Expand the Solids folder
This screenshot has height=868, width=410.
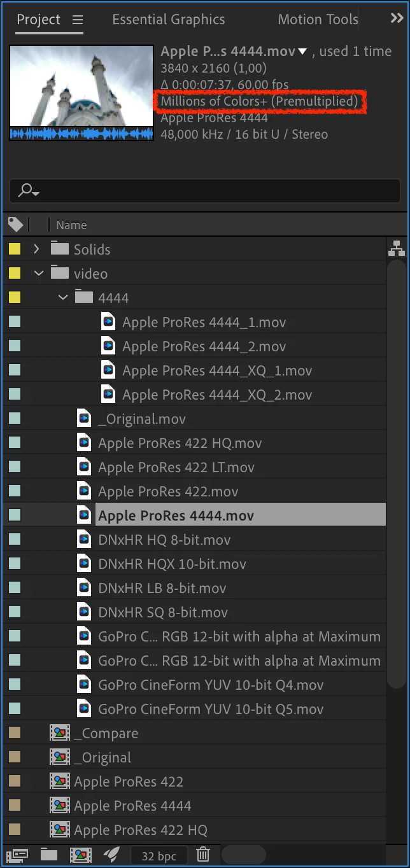[36, 249]
